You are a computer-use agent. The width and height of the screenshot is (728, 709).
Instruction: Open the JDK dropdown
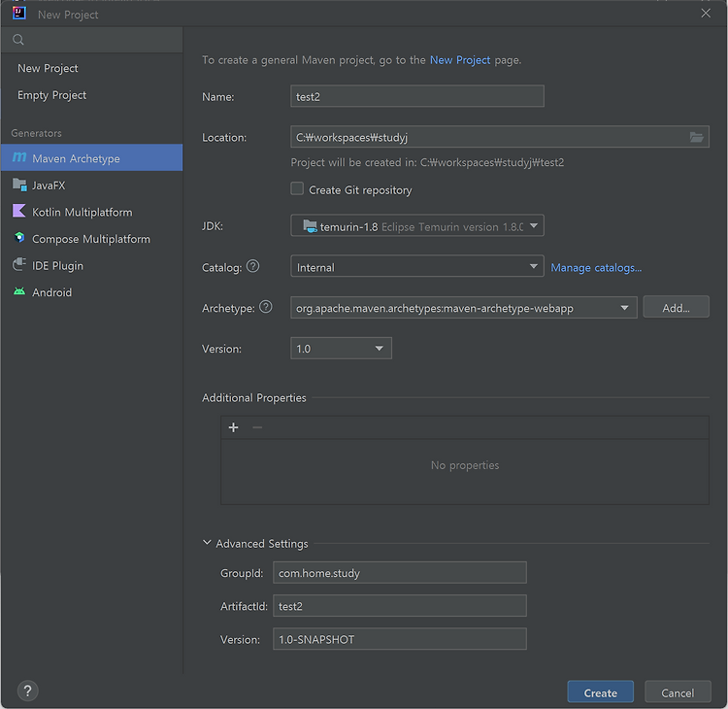pyautogui.click(x=417, y=225)
